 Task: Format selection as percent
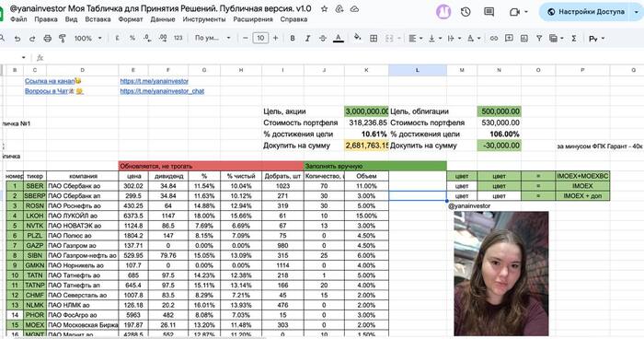point(132,38)
